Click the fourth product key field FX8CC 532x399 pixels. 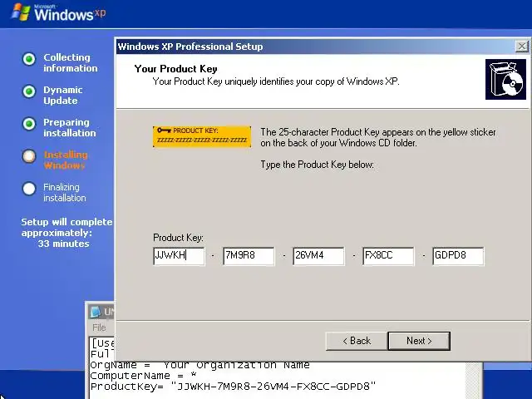point(388,256)
